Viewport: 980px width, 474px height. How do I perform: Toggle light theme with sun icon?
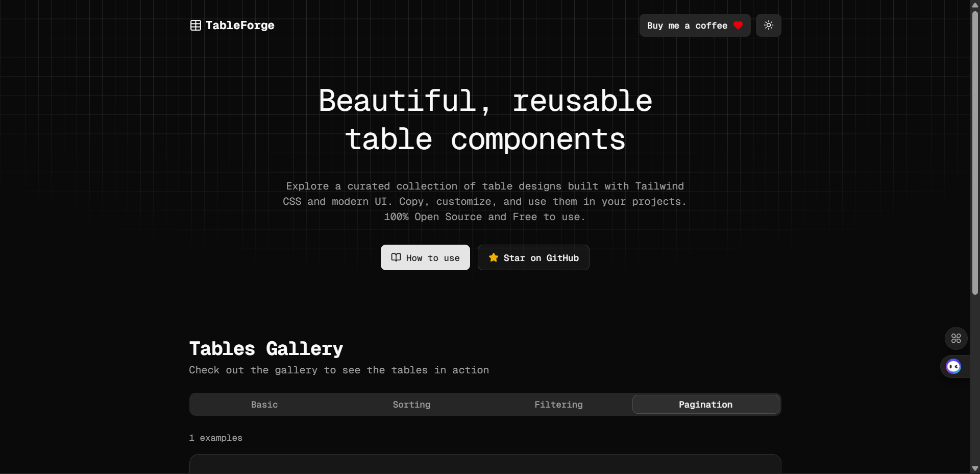coord(768,26)
